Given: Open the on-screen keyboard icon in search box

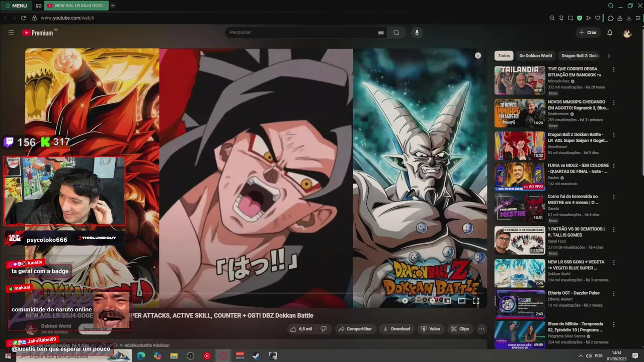Looking at the screenshot, I should click(x=381, y=33).
